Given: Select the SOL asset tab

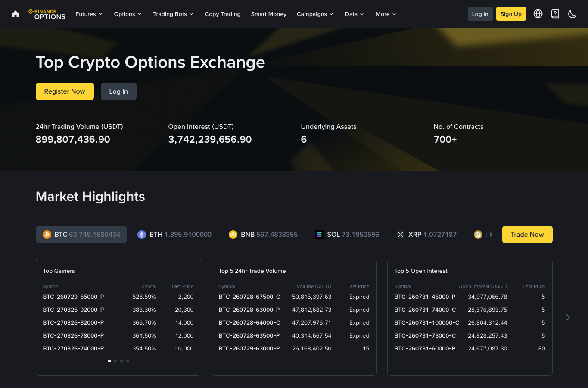Looking at the screenshot, I should [x=347, y=235].
